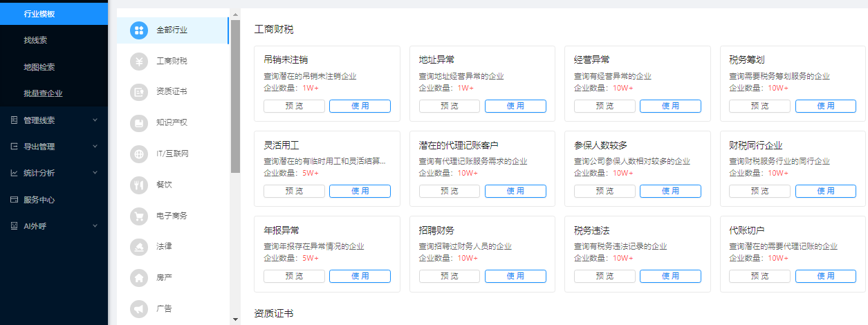Viewport: 868px width, 325px height.
Task: Select the 法律 industry category label
Action: pos(164,247)
